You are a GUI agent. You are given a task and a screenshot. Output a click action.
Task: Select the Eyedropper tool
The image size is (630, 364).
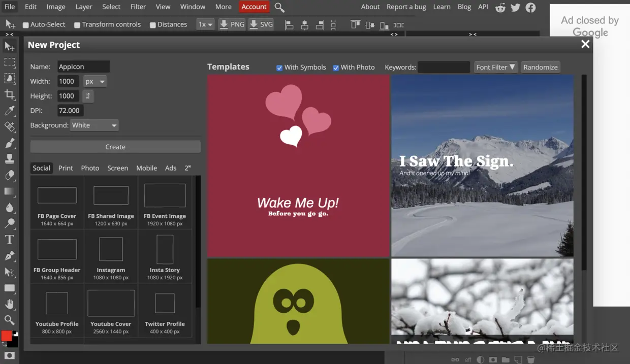point(9,111)
